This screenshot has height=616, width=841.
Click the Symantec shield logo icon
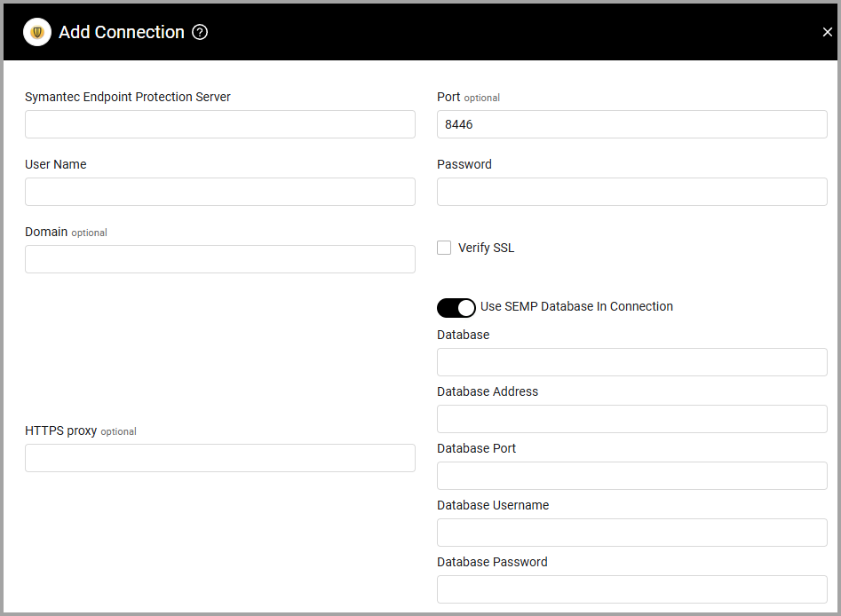coord(37,33)
